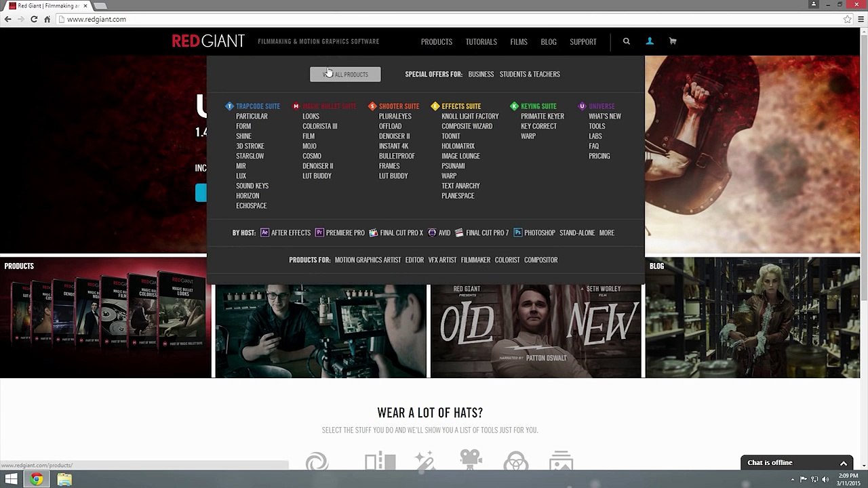Open the Primatte Keyer link
This screenshot has height=488, width=868.
pyautogui.click(x=542, y=117)
